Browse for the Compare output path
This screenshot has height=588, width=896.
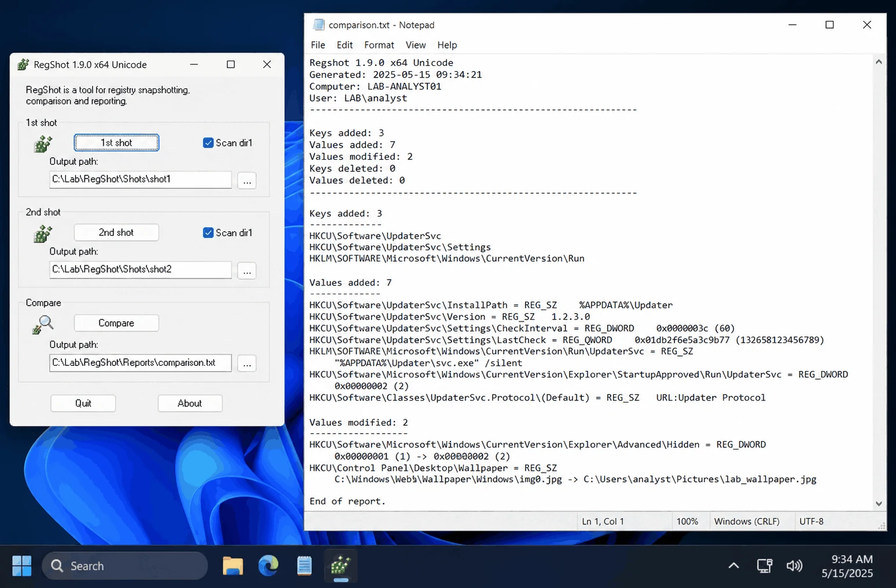[x=247, y=363]
